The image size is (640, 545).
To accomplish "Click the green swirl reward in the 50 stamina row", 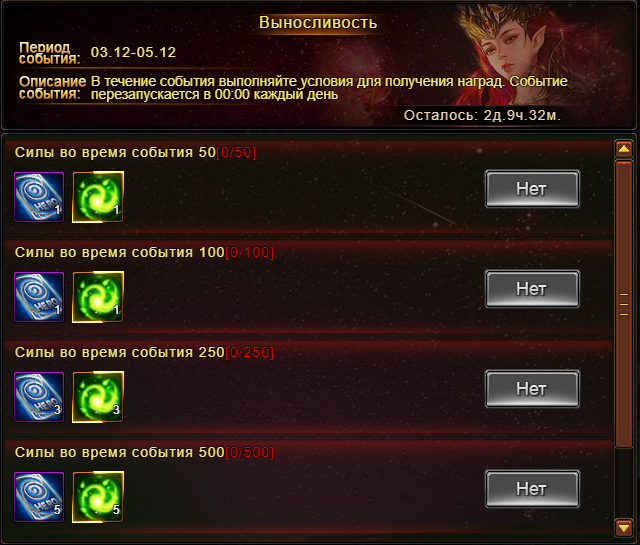I will click(98, 197).
